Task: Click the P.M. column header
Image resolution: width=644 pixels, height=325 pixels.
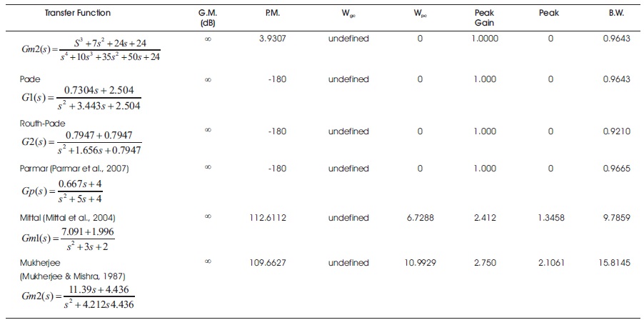Action: [272, 13]
